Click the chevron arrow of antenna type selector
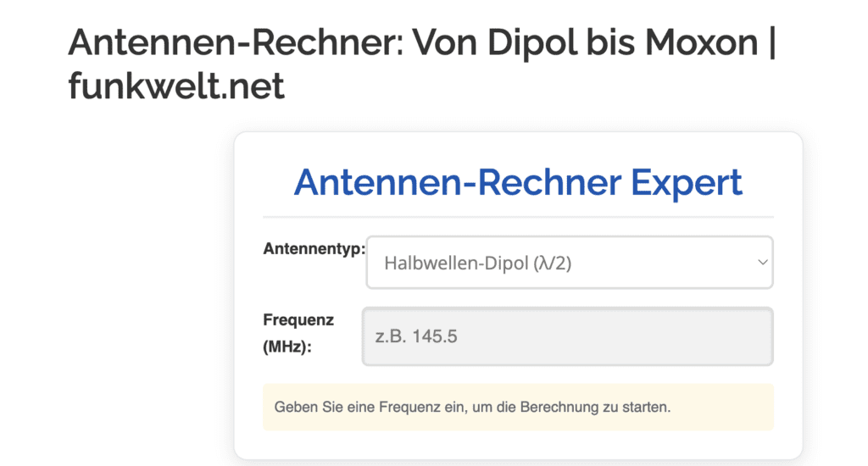This screenshot has width=868, height=466. click(x=761, y=263)
